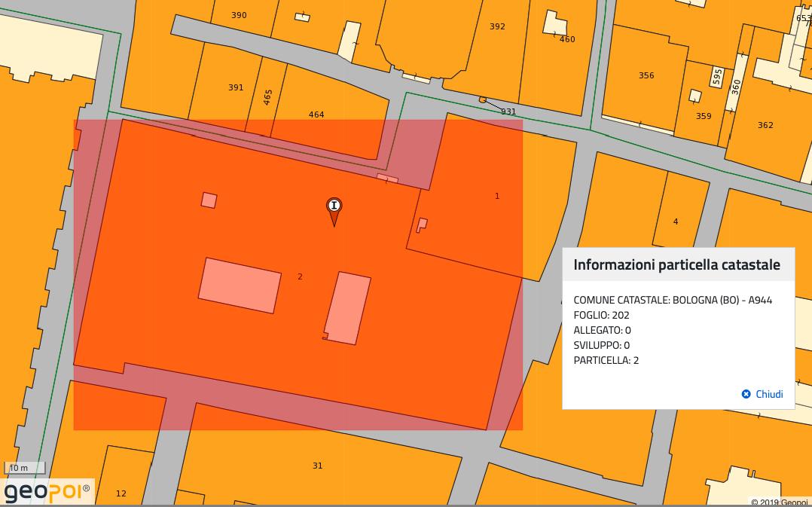Pick parcel 464 on the cadastral map
The image size is (812, 507).
[316, 115]
